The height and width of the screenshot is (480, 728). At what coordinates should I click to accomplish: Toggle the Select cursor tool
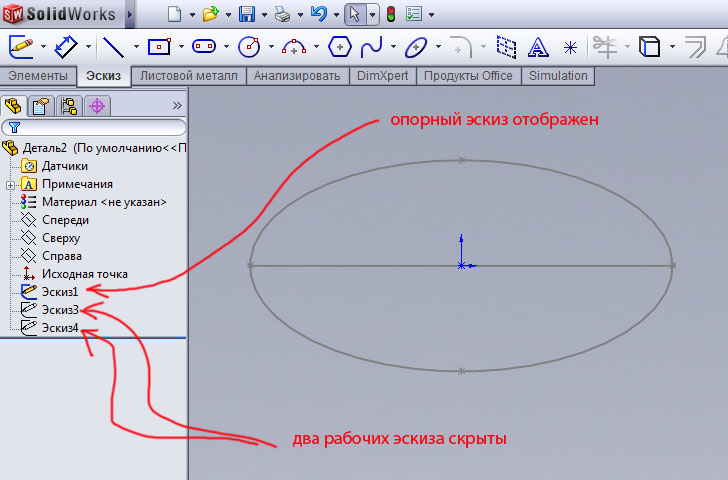tap(353, 15)
